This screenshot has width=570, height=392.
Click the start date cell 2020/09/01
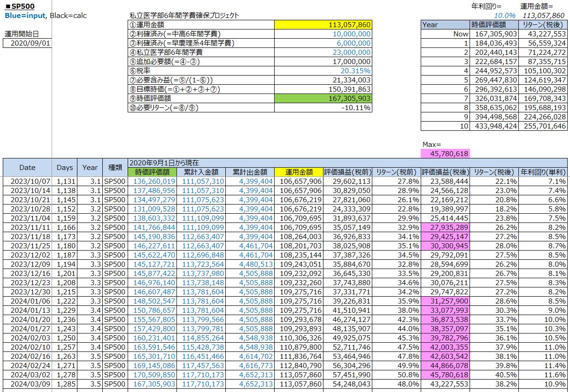[x=28, y=43]
